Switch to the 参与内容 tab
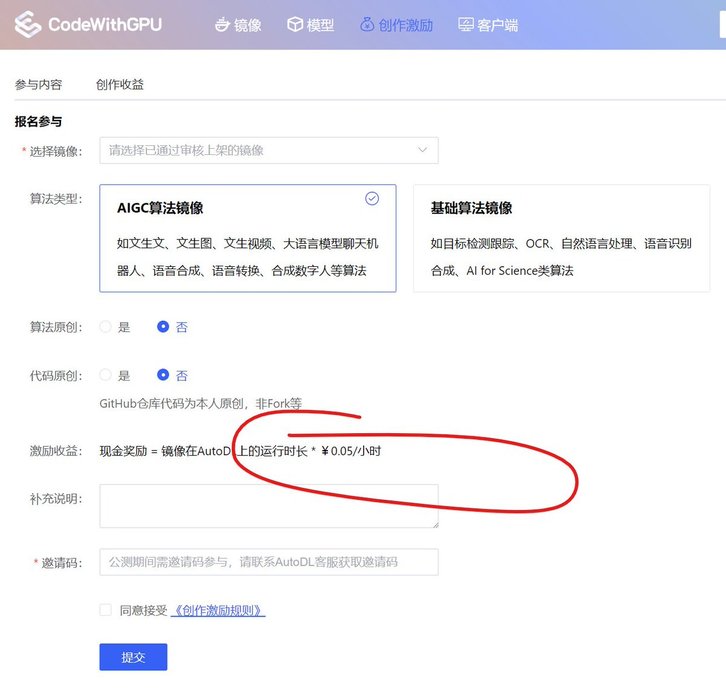The width and height of the screenshot is (726, 700). tap(38, 85)
